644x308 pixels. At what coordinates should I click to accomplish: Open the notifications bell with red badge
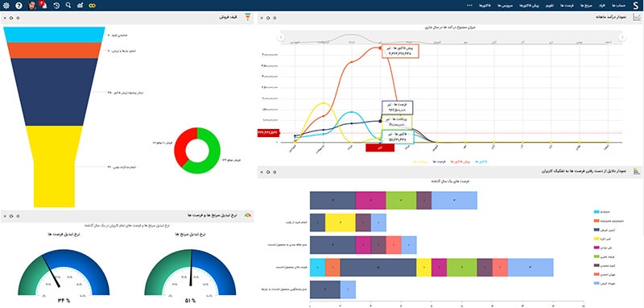(44, 6)
